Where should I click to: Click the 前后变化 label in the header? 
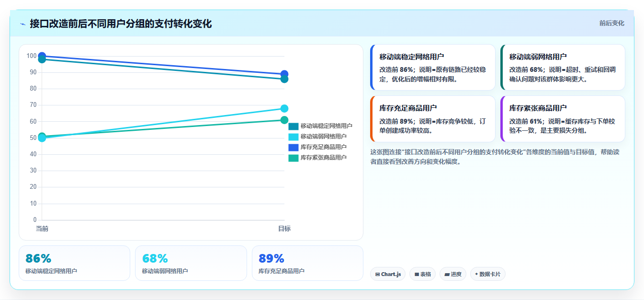(611, 23)
